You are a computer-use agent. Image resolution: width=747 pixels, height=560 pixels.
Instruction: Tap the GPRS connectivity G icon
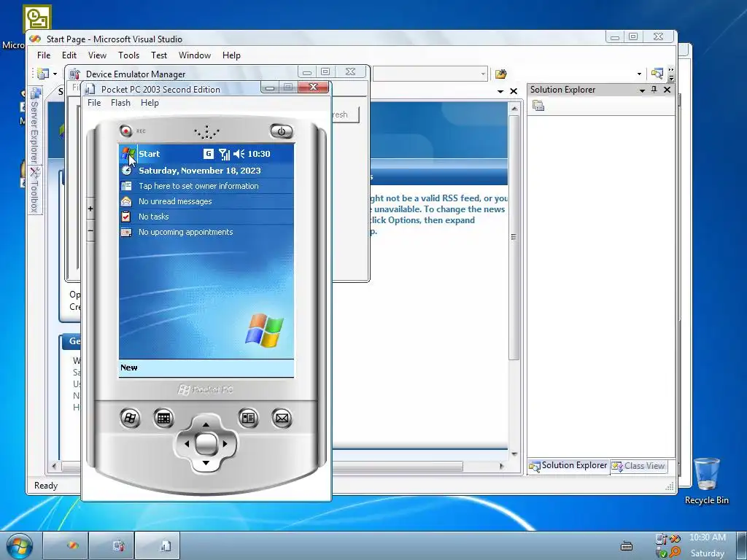click(x=208, y=153)
